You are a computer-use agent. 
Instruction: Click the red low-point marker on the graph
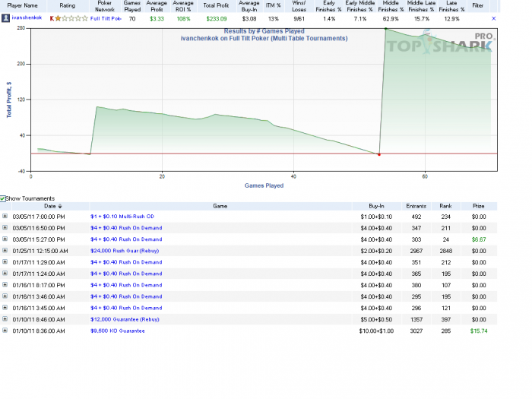[x=379, y=154]
